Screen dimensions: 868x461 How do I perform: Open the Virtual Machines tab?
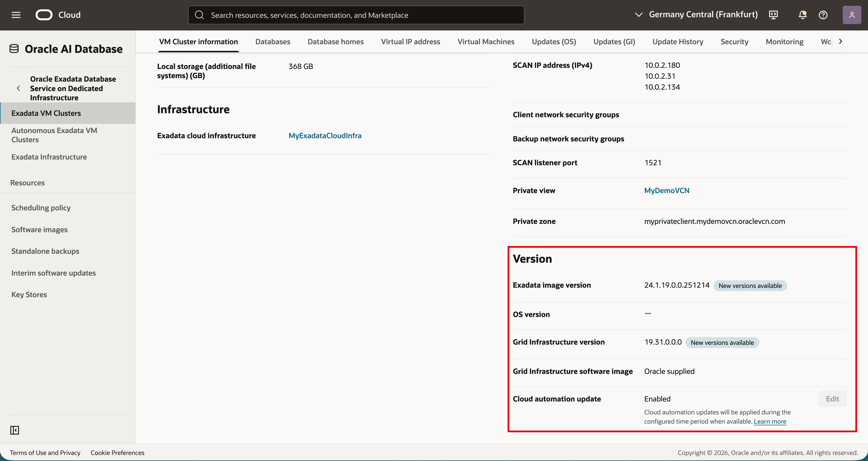[486, 41]
